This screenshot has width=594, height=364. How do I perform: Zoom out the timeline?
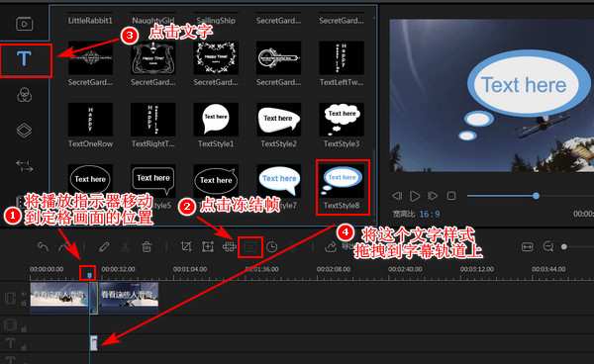pyautogui.click(x=547, y=246)
